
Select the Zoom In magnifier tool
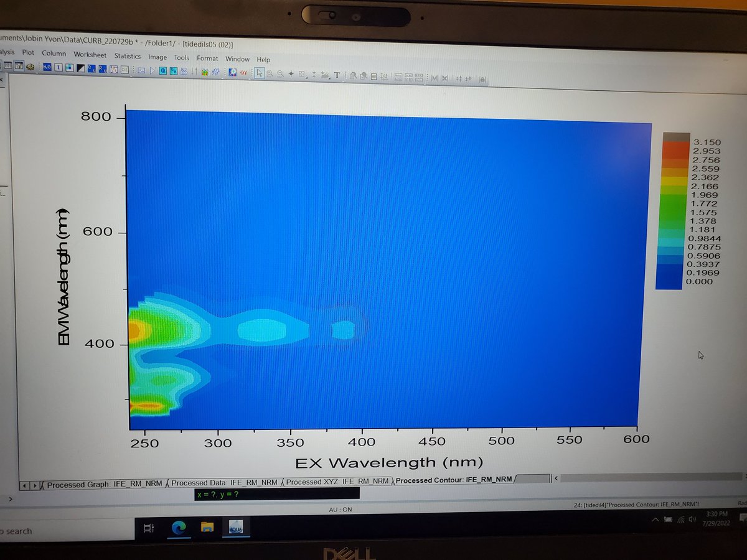pos(270,73)
